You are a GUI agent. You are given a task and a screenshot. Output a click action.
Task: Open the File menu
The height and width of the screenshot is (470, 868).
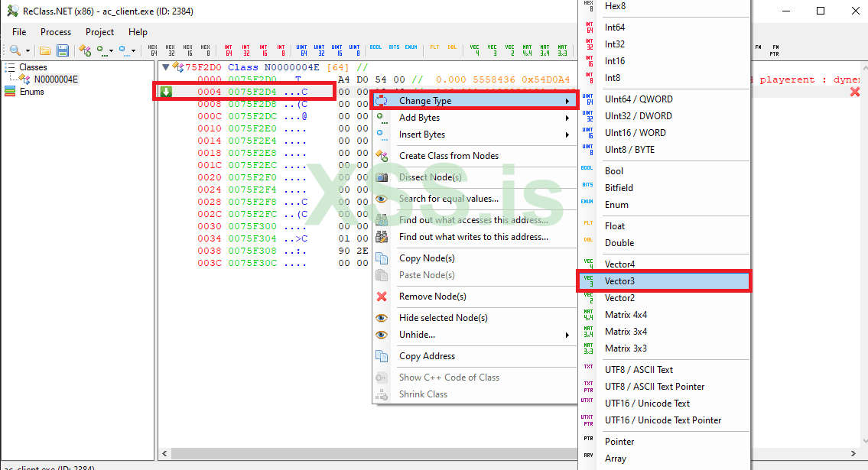tap(19, 32)
